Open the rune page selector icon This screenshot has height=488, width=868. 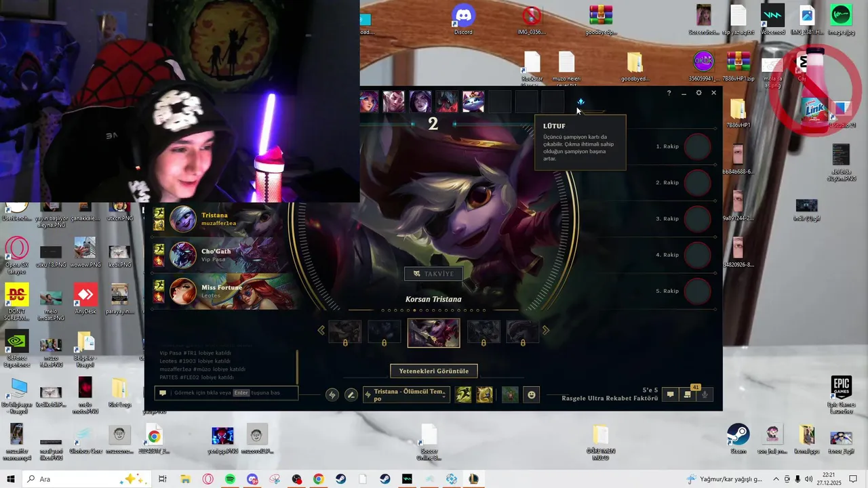point(332,394)
